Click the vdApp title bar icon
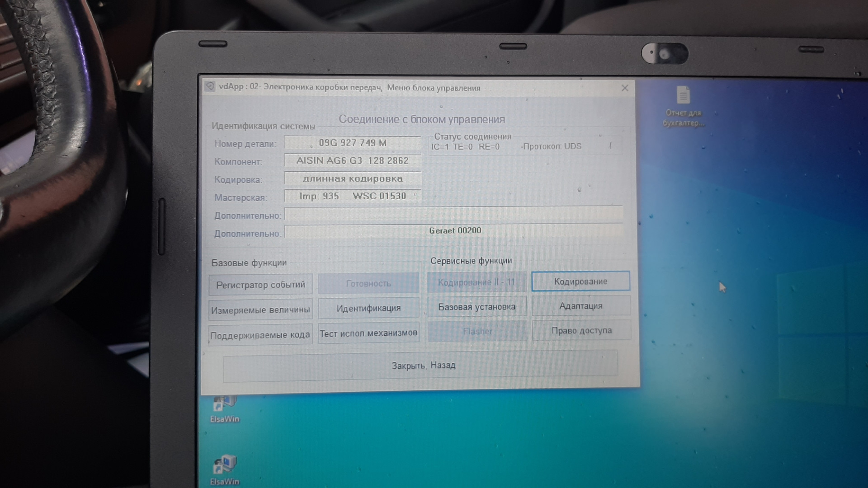 210,86
